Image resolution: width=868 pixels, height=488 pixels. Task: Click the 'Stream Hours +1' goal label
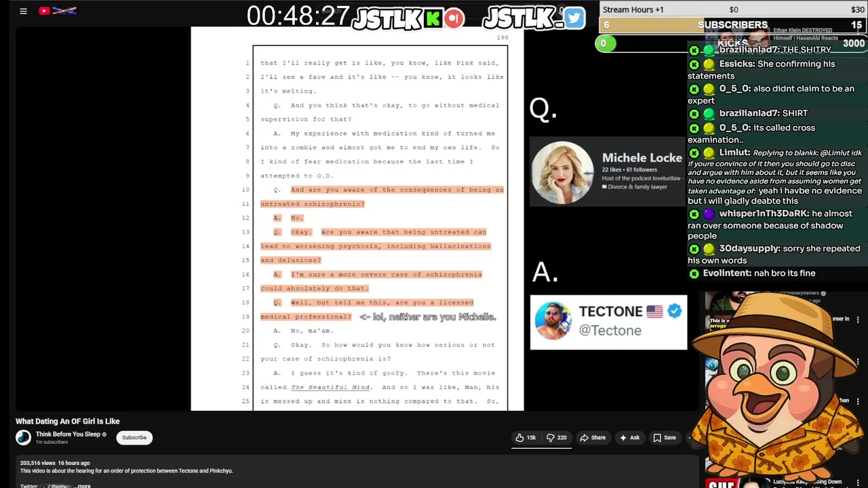633,9
